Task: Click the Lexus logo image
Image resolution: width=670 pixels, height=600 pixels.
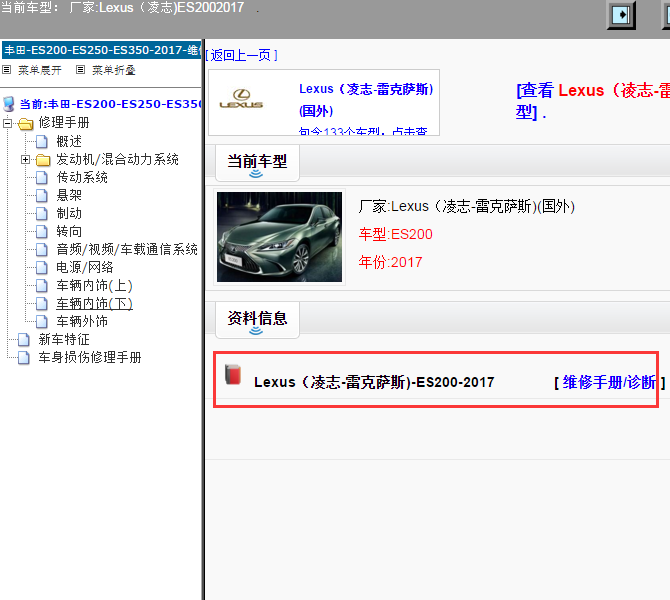Action: 241,99
